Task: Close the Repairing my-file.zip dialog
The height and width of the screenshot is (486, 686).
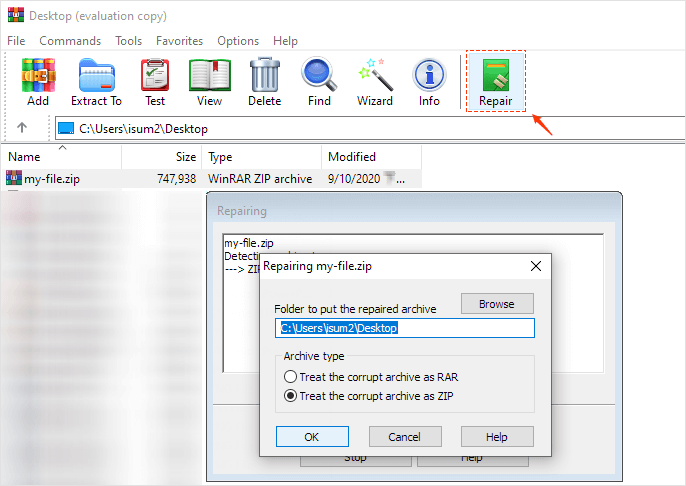Action: click(x=536, y=266)
